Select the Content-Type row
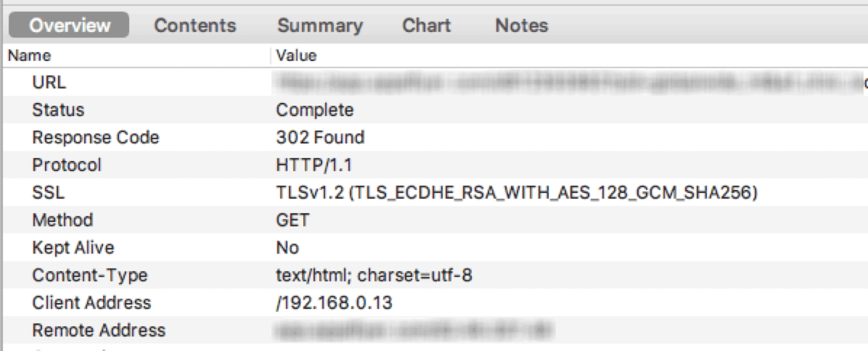This screenshot has width=868, height=351. [436, 276]
